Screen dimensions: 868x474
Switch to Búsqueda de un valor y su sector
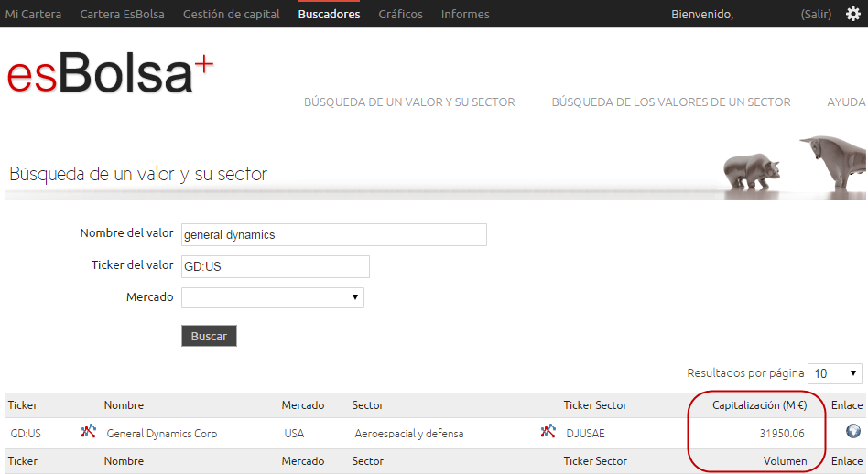coord(409,102)
